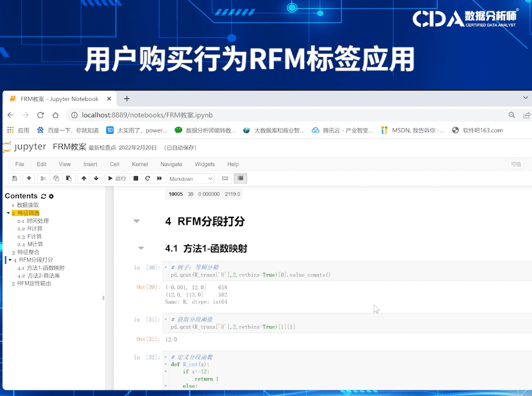Open the Cell menu
This screenshot has height=396, width=532.
115,164
